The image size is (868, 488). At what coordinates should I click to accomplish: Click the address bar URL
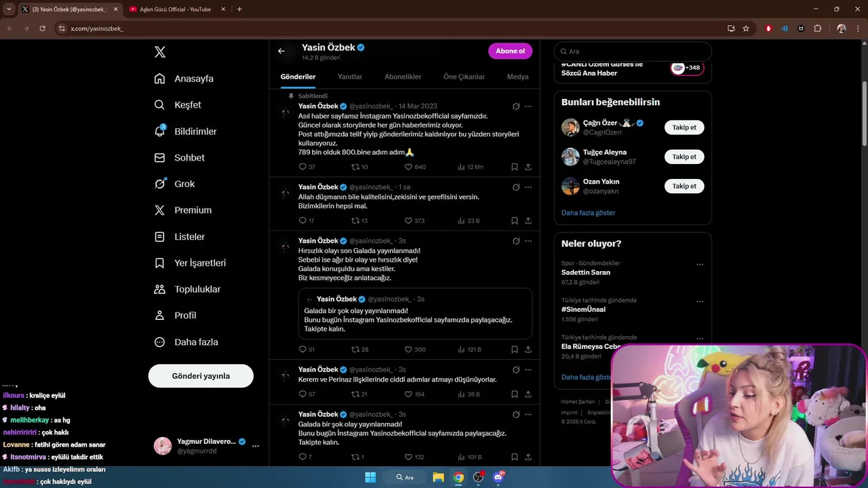click(97, 28)
